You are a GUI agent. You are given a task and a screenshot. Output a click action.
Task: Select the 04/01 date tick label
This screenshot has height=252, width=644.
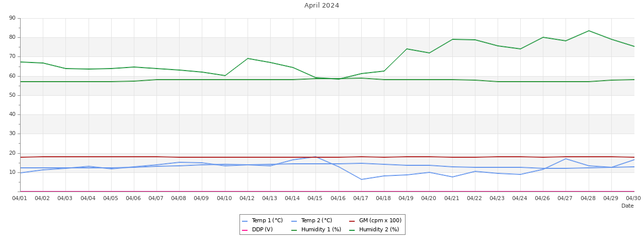20,199
